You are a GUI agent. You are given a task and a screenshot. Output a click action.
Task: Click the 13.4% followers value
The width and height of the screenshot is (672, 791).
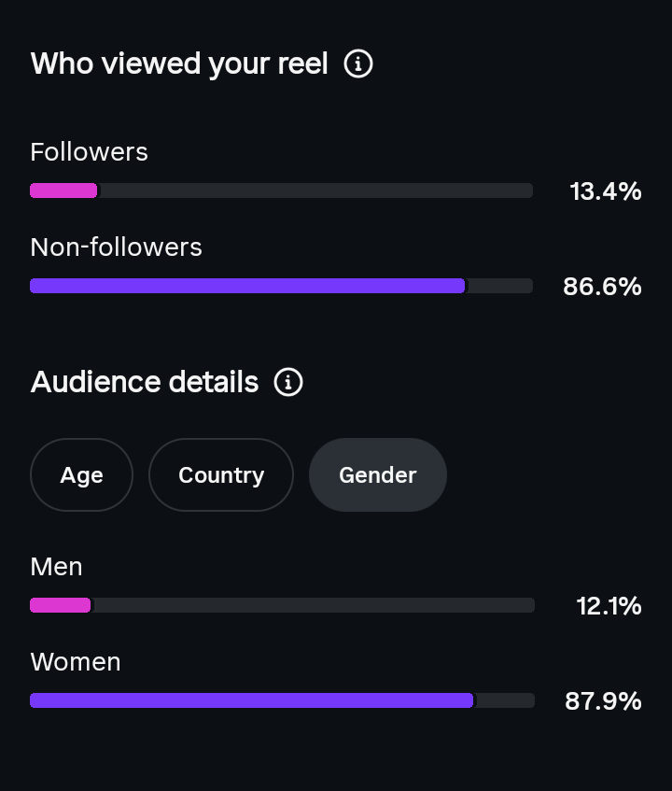coord(606,191)
